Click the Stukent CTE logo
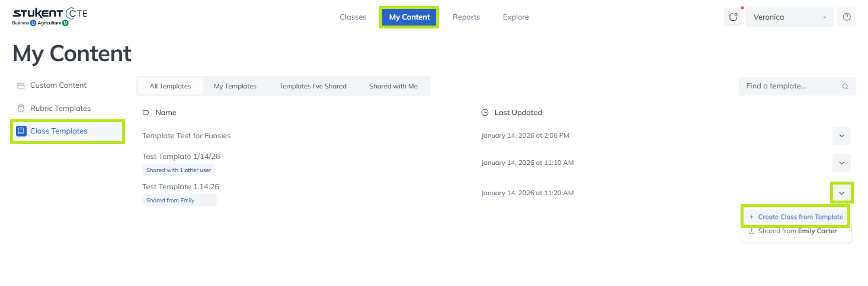The image size is (868, 286). click(x=50, y=17)
